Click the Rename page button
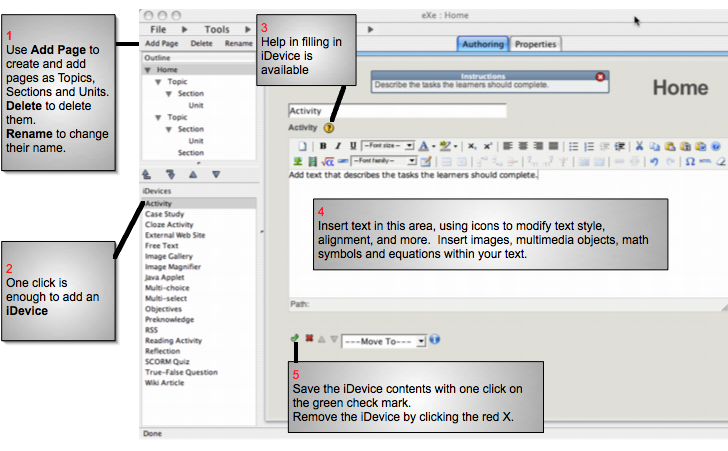The height and width of the screenshot is (451, 728). click(x=239, y=43)
